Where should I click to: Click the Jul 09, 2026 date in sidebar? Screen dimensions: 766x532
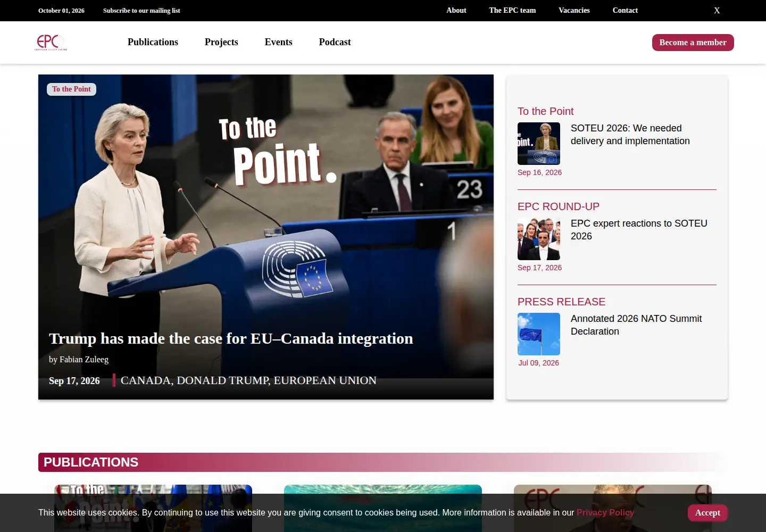point(539,363)
